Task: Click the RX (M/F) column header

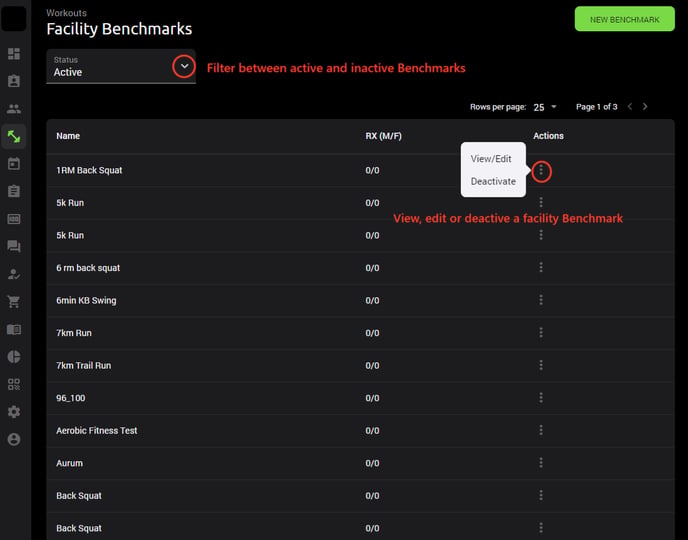Action: pyautogui.click(x=383, y=136)
